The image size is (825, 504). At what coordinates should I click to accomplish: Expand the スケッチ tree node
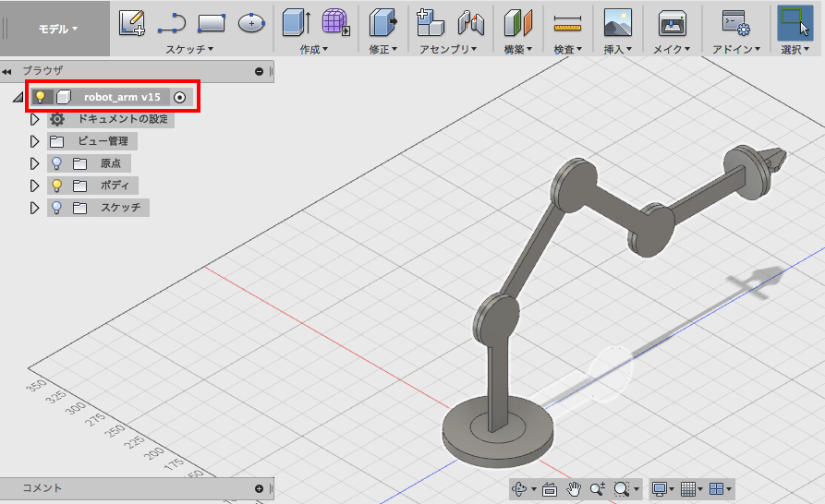click(x=35, y=208)
